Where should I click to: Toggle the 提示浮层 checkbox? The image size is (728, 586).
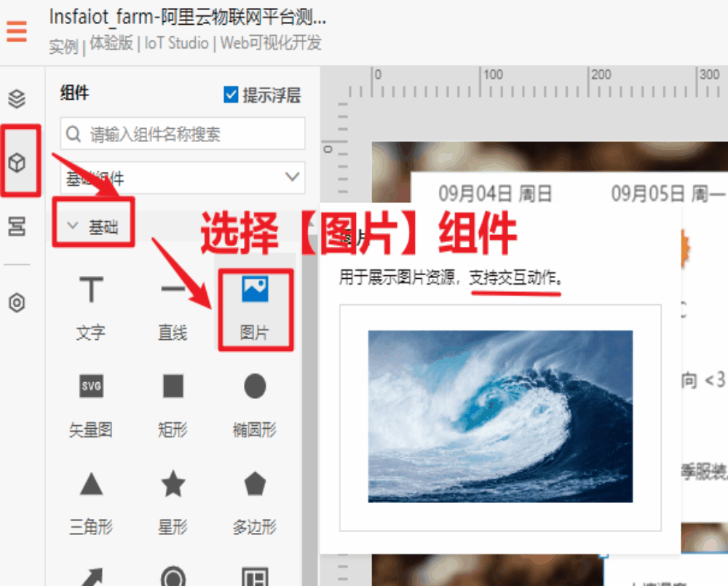pos(231,95)
